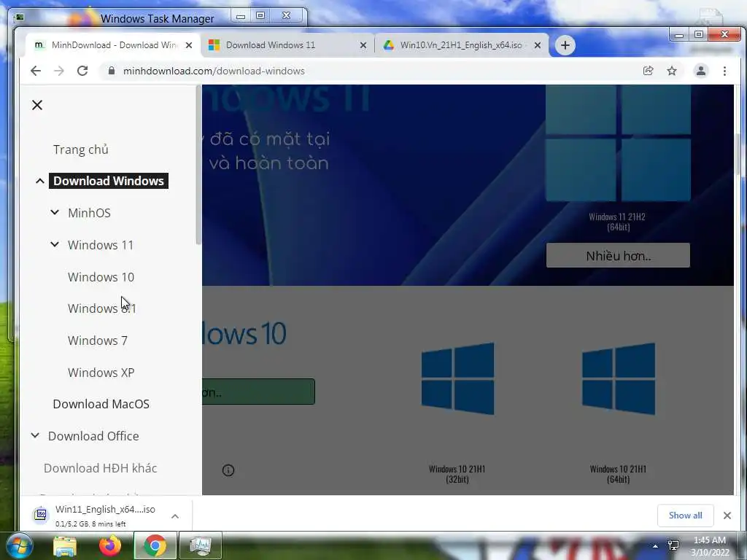Viewport: 747px width, 560px height.
Task: Select Chrome in the taskbar
Action: (155, 545)
